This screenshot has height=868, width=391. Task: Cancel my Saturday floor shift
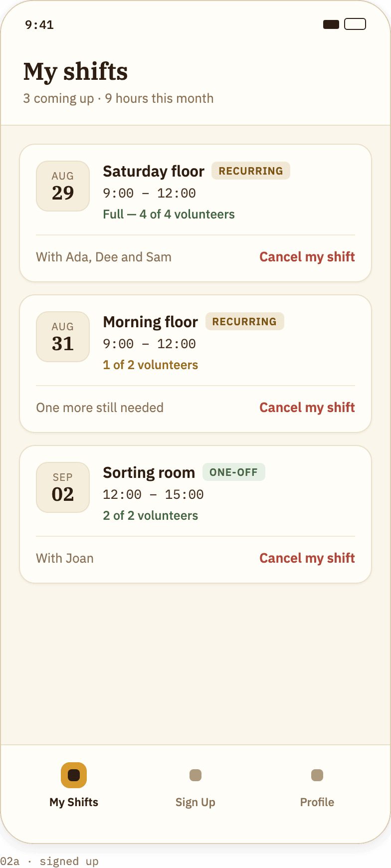[x=307, y=257]
